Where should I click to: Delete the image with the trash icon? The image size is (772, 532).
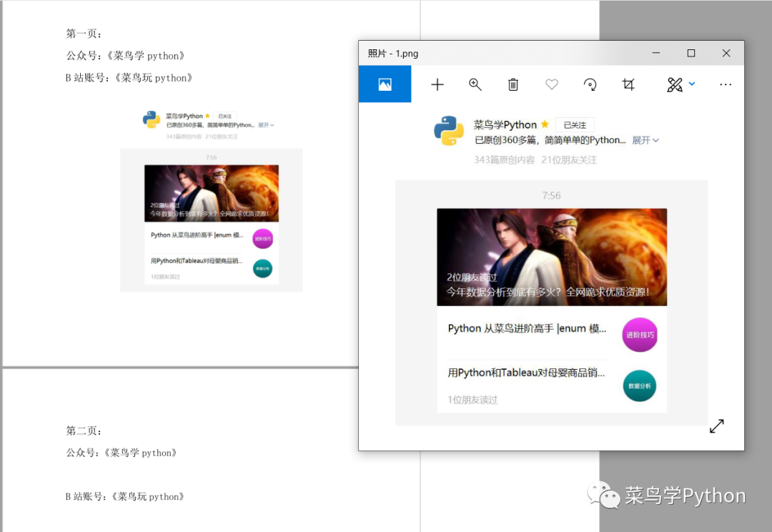click(x=513, y=84)
